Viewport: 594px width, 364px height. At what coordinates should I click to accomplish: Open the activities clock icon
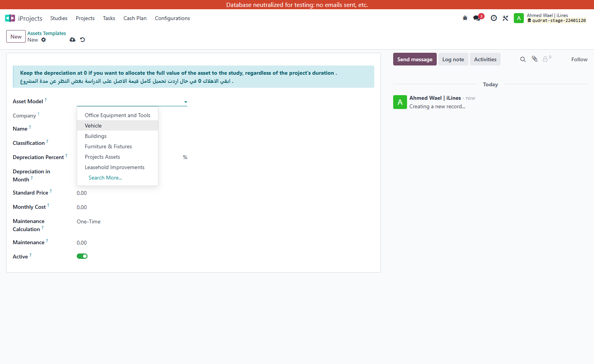click(494, 18)
